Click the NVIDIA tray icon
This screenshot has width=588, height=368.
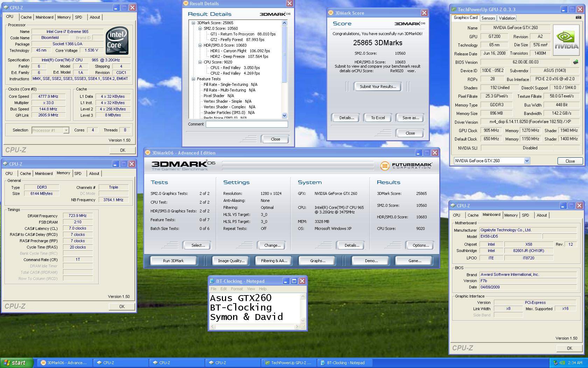tap(562, 363)
